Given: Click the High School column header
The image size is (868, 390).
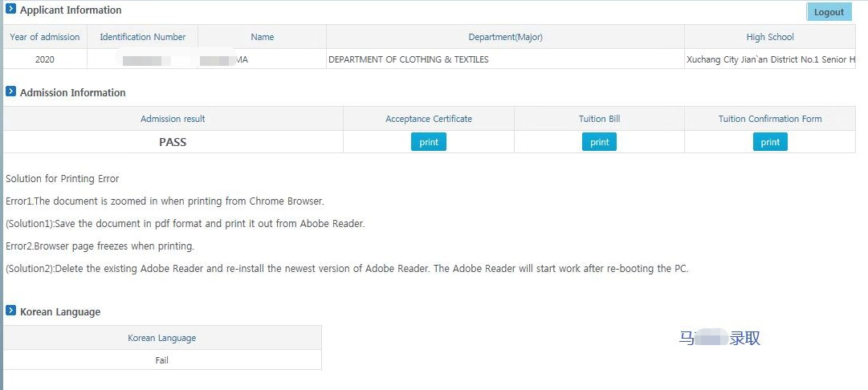Looking at the screenshot, I should tap(769, 37).
